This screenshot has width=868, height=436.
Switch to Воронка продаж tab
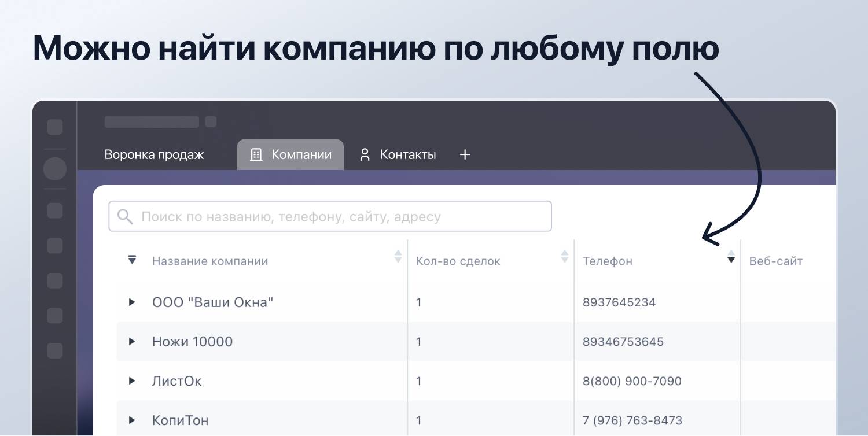154,155
